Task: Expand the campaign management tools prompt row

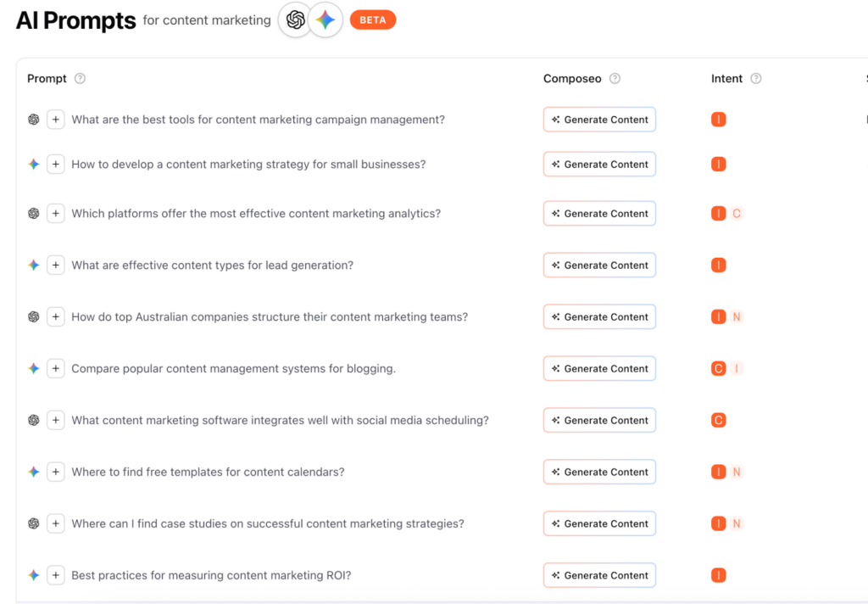Action: click(56, 120)
